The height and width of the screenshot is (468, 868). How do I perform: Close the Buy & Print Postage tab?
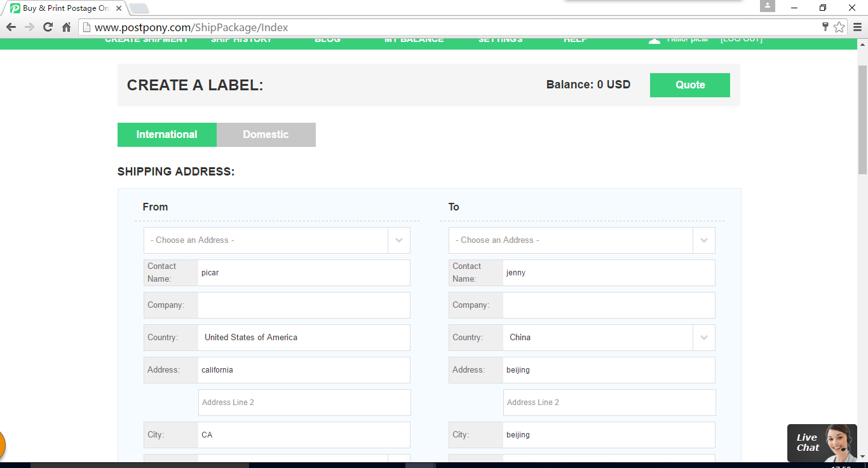[119, 8]
